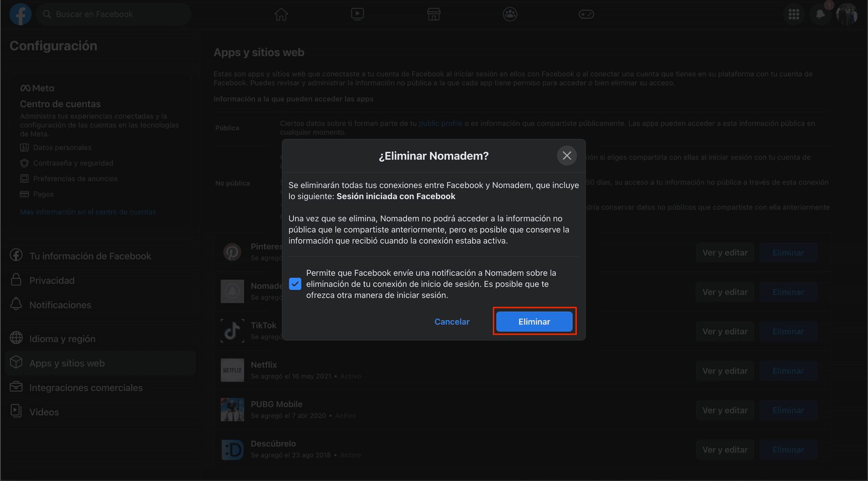Select Idioma y región in sidebar
The image size is (868, 481).
tap(100, 339)
